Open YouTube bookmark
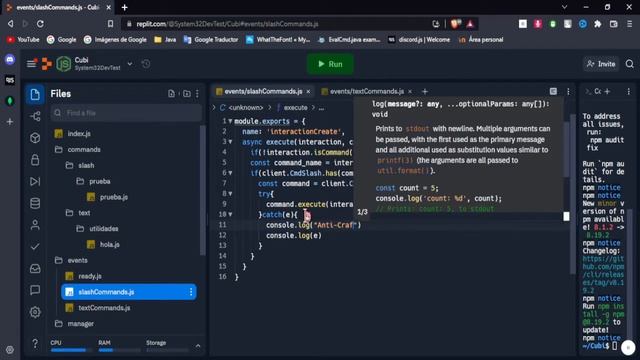 (x=23, y=40)
